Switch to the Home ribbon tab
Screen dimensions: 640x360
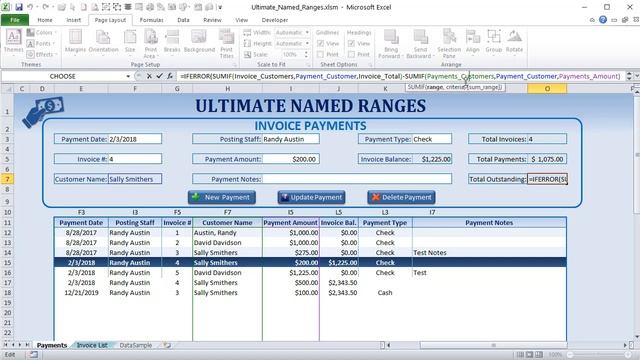(44, 20)
